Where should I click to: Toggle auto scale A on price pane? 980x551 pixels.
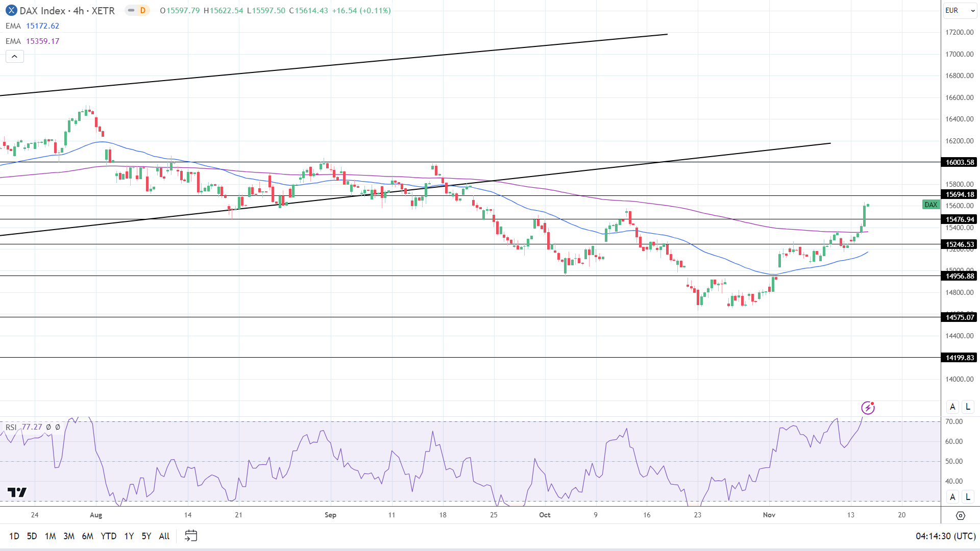(x=952, y=407)
